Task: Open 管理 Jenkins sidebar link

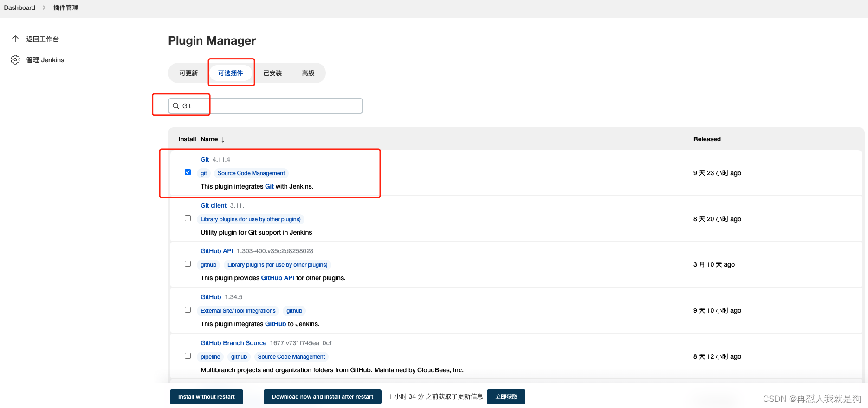Action: pos(45,60)
